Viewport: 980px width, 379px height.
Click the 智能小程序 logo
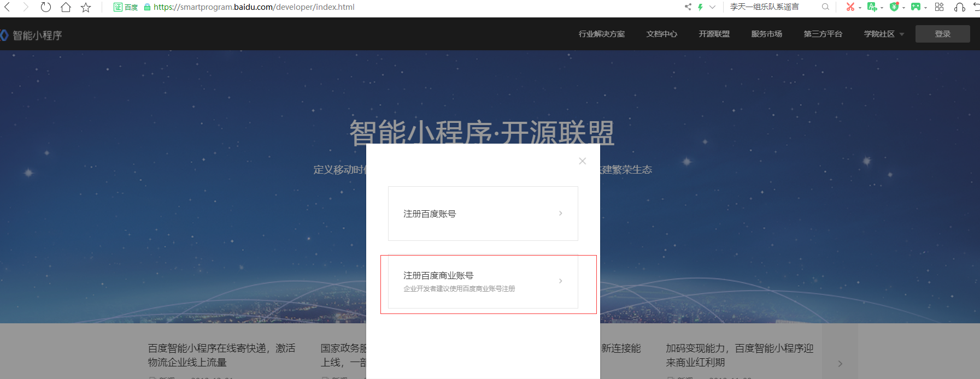tap(31, 35)
